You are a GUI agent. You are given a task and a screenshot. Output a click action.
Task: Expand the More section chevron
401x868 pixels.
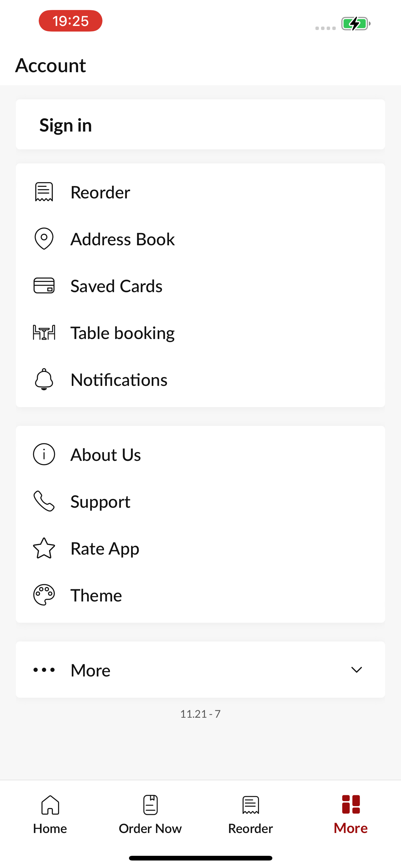[x=357, y=670]
